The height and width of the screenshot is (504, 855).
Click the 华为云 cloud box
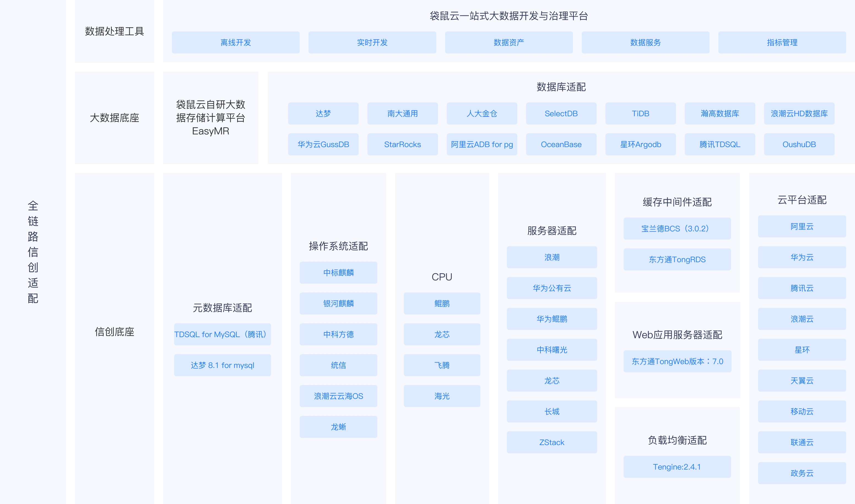coord(802,257)
